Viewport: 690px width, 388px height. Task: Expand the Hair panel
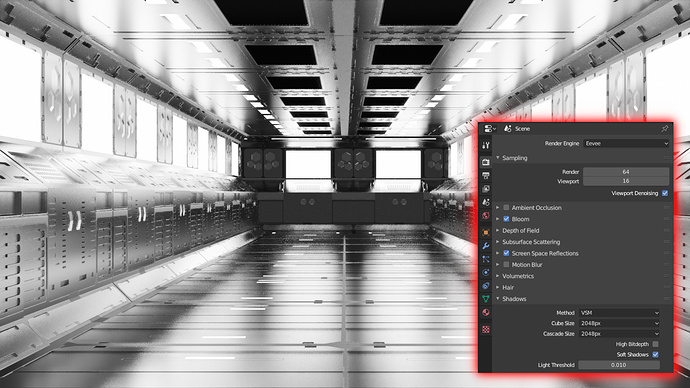coord(498,288)
